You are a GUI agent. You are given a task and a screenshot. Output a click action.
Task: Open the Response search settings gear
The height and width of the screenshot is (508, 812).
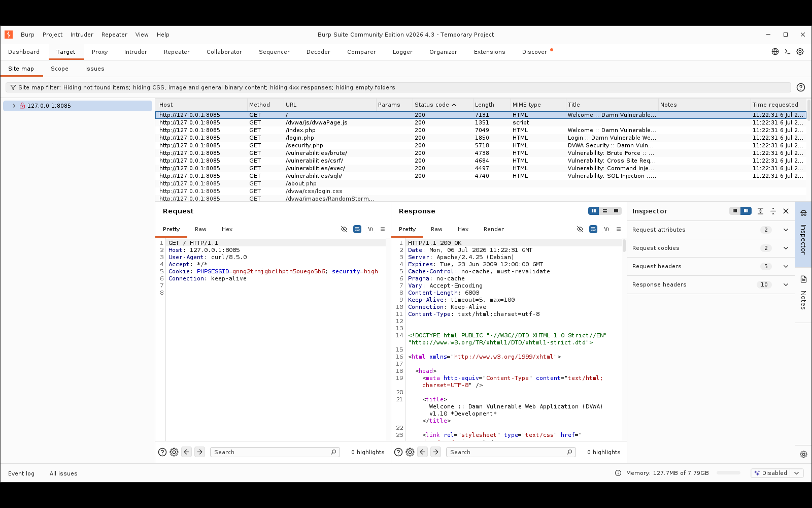point(410,452)
